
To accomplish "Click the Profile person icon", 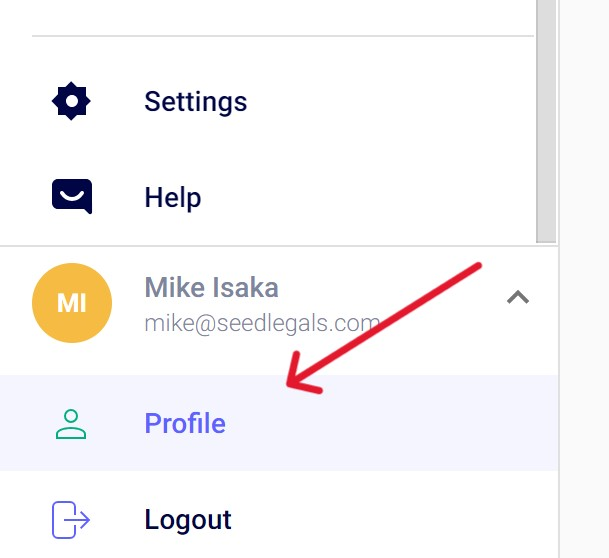I will [71, 423].
